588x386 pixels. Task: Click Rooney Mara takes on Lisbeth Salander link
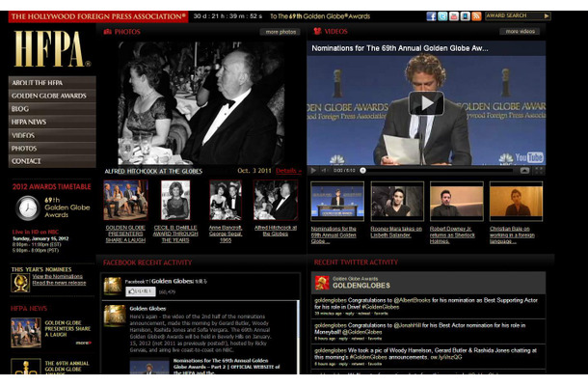(x=396, y=232)
